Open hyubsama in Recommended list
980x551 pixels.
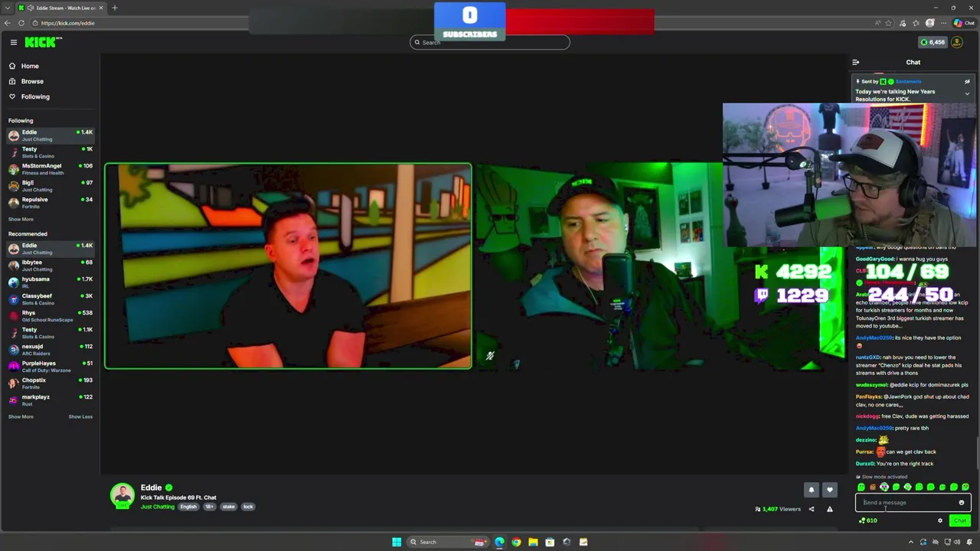[50, 282]
